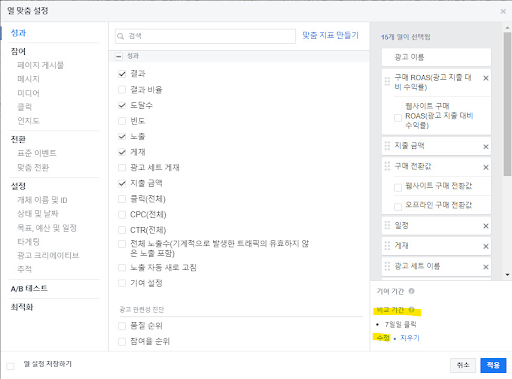
Task: Grab the drag handle of 구매 전환값 column
Action: click(387, 166)
